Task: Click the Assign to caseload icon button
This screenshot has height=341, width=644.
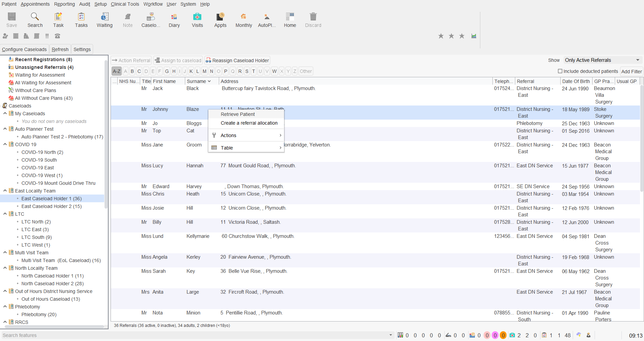Action: 178,60
